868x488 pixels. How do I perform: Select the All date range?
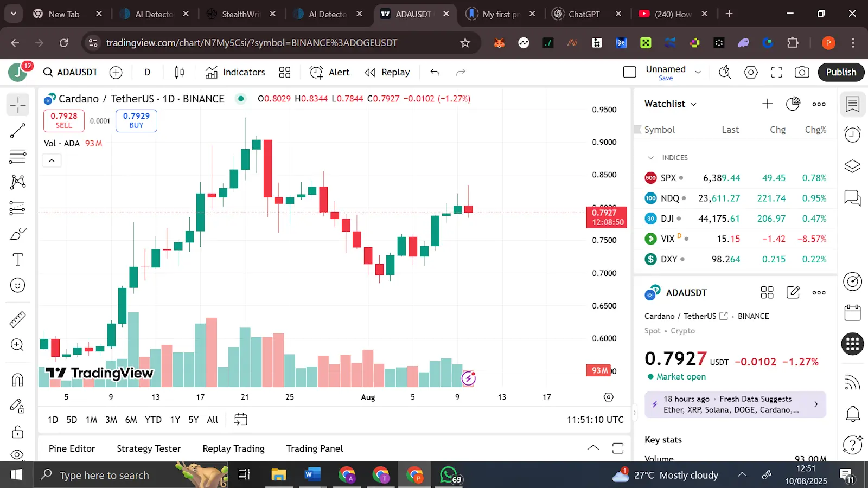coord(213,420)
